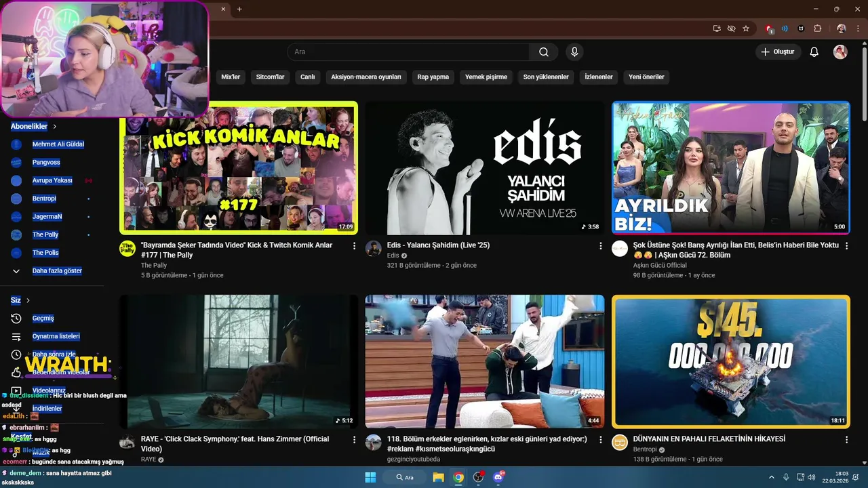The width and height of the screenshot is (868, 488).
Task: Open Chrome three-dot menu
Action: click(x=857, y=28)
